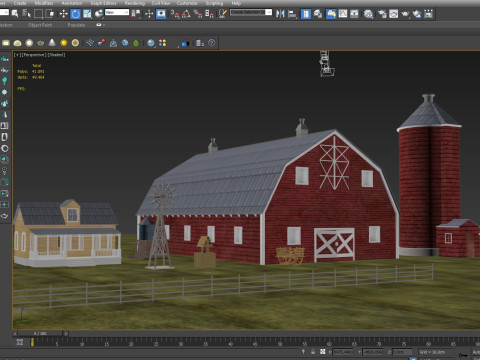Click the Mirror tool
Viewport: 480px width, 360px height.
coord(280,14)
